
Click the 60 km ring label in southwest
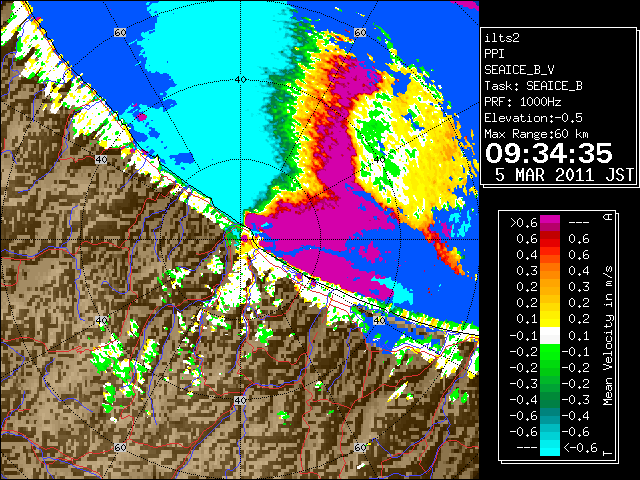coord(120,447)
